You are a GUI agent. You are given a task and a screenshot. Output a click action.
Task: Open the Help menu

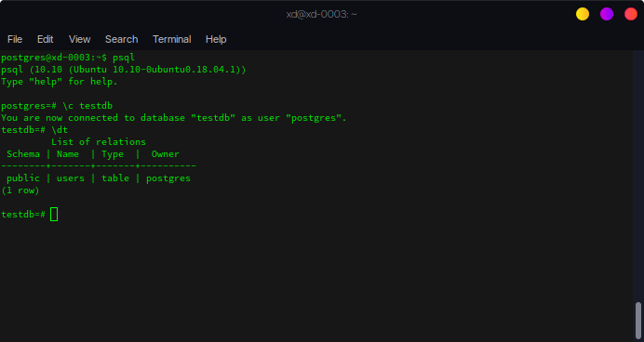click(x=216, y=39)
